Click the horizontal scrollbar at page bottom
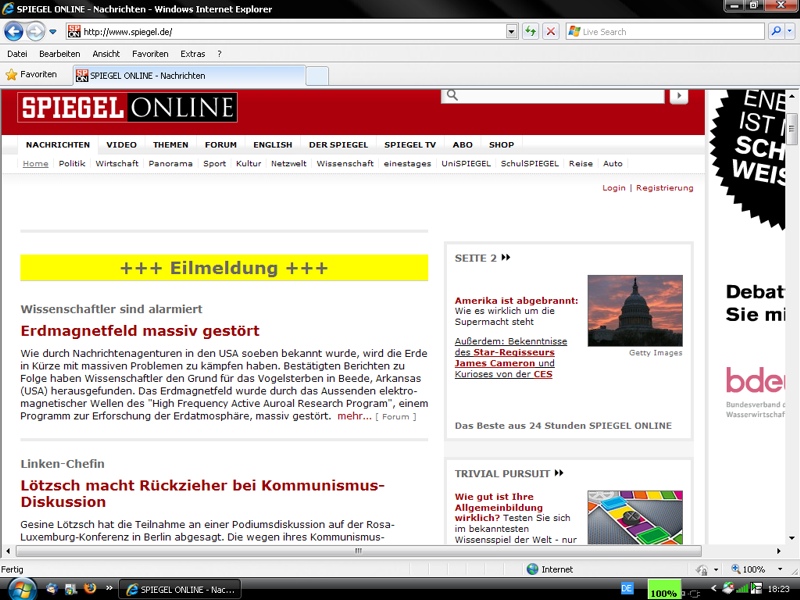The width and height of the screenshot is (800, 600). pyautogui.click(x=359, y=551)
